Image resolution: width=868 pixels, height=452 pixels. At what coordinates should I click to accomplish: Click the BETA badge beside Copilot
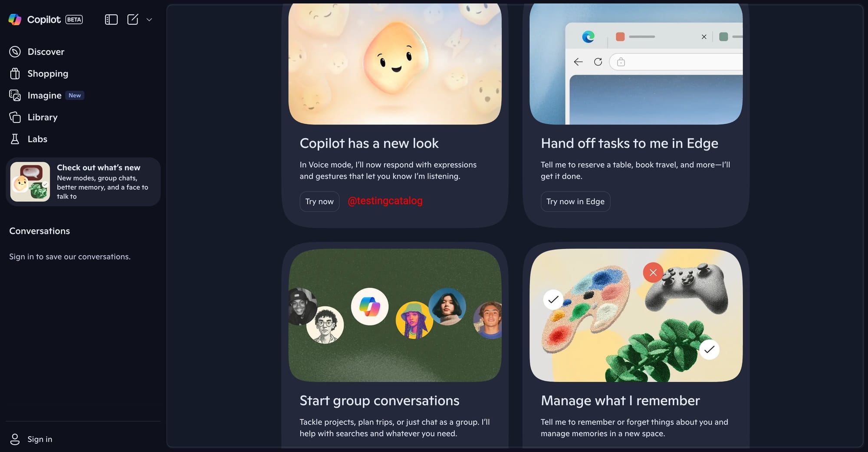coord(74,20)
